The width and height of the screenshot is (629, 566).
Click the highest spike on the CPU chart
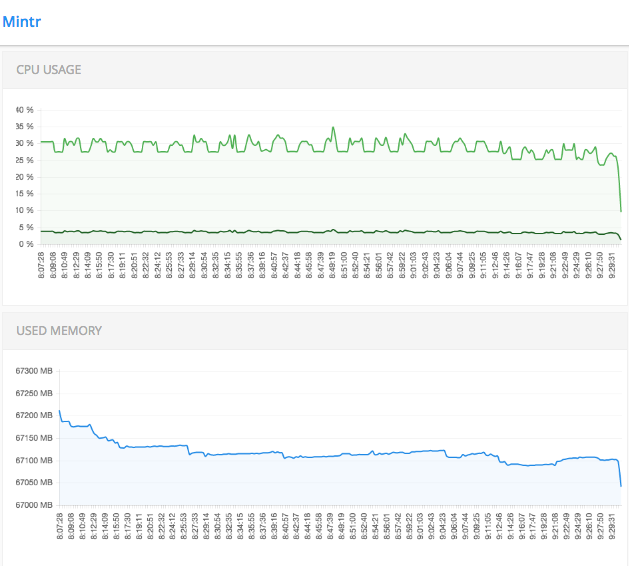click(x=334, y=128)
